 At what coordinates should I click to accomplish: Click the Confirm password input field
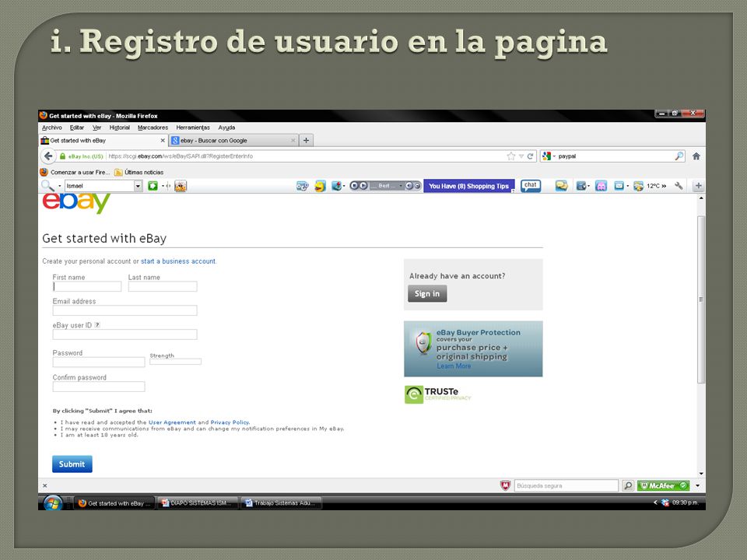coord(99,387)
